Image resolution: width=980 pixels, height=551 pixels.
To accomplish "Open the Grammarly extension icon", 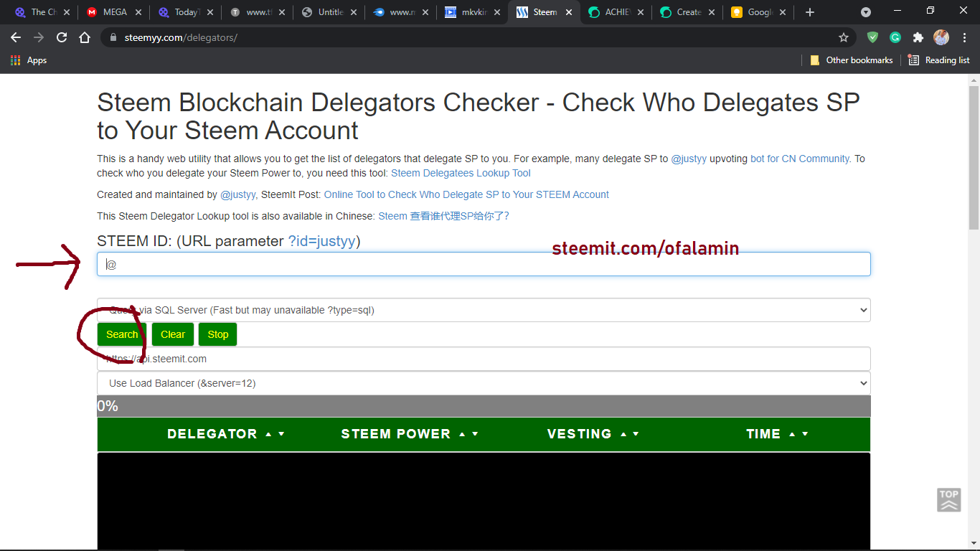I will pos(895,37).
